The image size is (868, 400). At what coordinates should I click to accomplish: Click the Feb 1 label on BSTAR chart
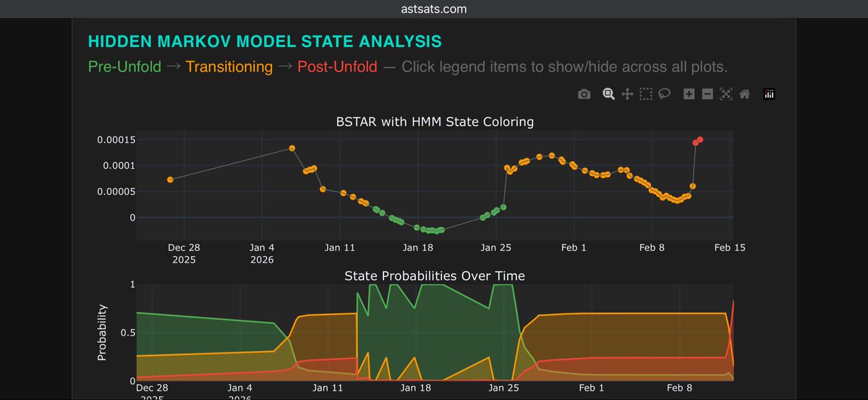574,247
